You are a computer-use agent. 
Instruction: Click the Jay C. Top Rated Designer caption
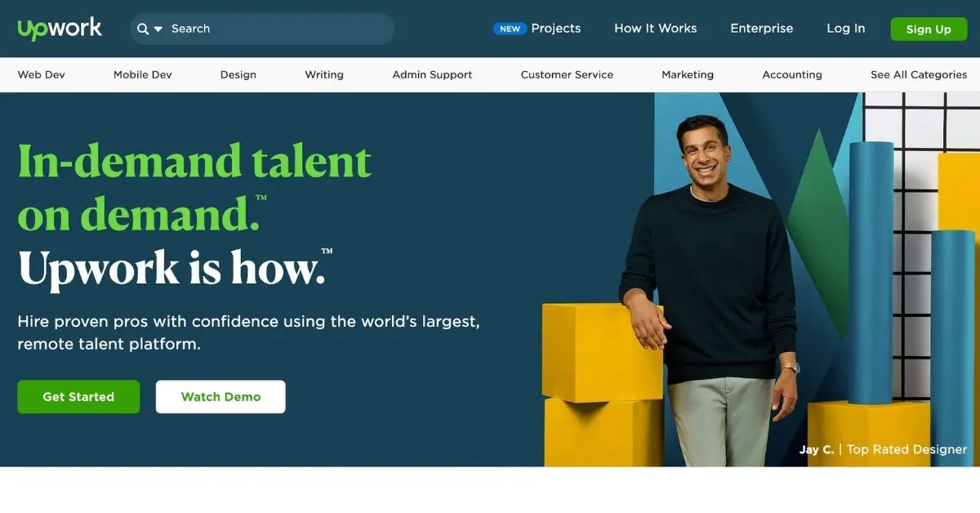tap(883, 449)
